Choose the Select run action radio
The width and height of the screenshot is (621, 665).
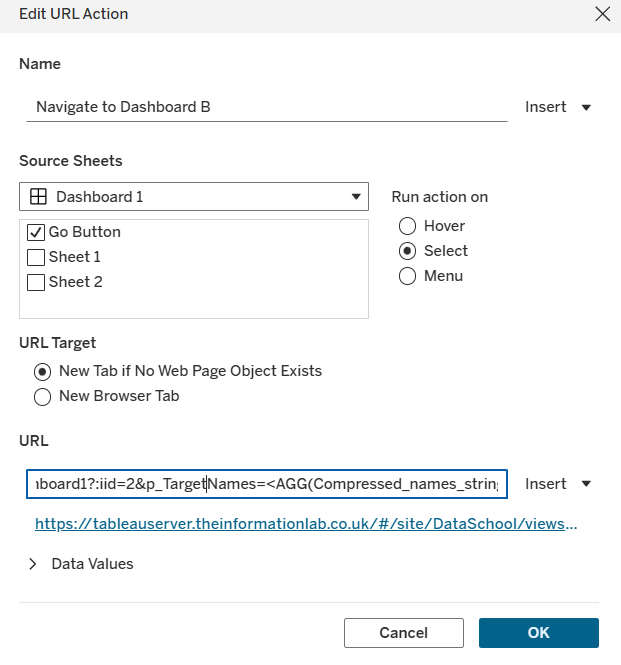click(x=407, y=251)
